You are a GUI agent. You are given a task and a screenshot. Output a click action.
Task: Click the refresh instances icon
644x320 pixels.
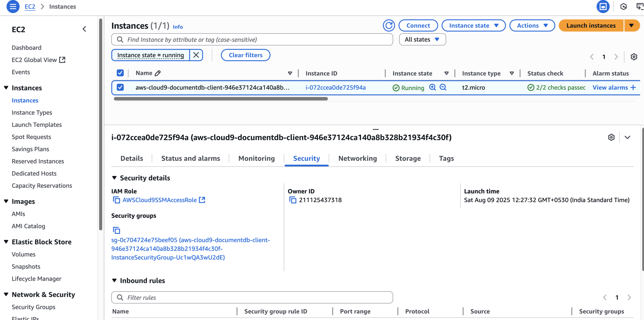tap(389, 26)
